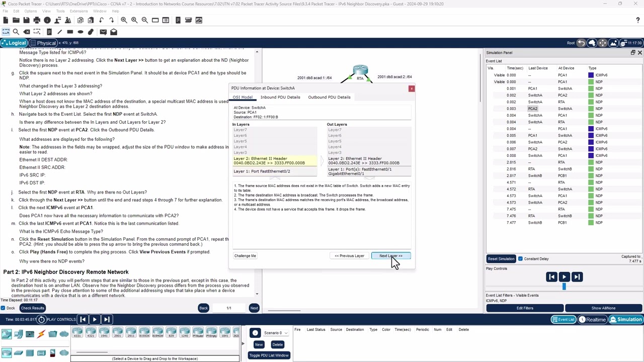Click the blue ICMPv6 color square in first event row
The width and height of the screenshot is (644, 362).
click(x=591, y=75)
